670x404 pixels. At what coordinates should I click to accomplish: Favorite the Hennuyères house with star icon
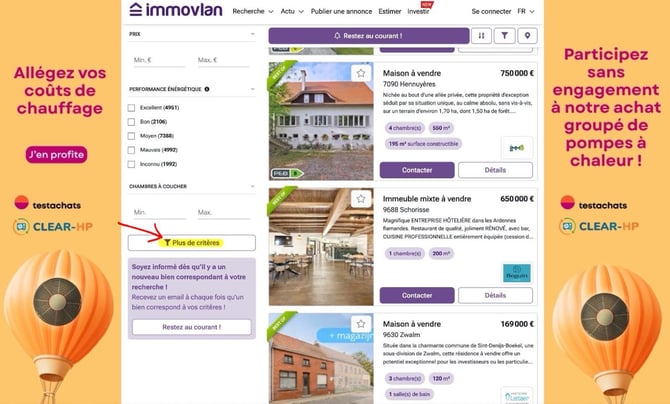[x=361, y=73]
